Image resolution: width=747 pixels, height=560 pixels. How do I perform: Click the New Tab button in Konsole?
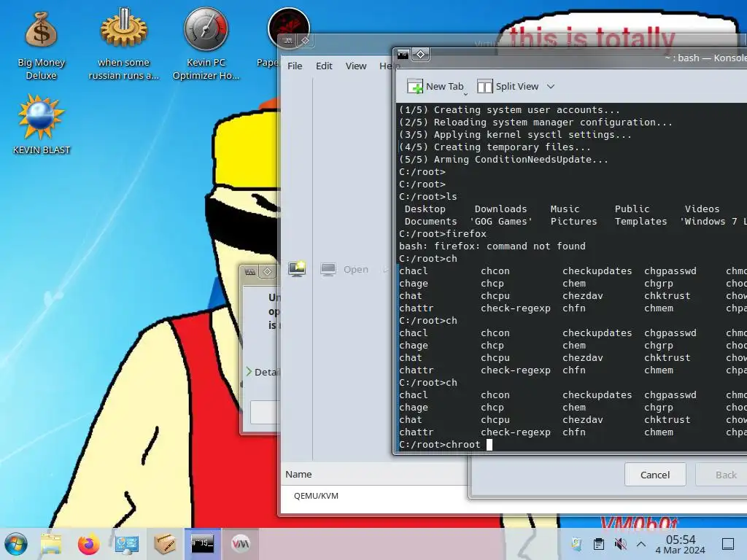pyautogui.click(x=436, y=86)
